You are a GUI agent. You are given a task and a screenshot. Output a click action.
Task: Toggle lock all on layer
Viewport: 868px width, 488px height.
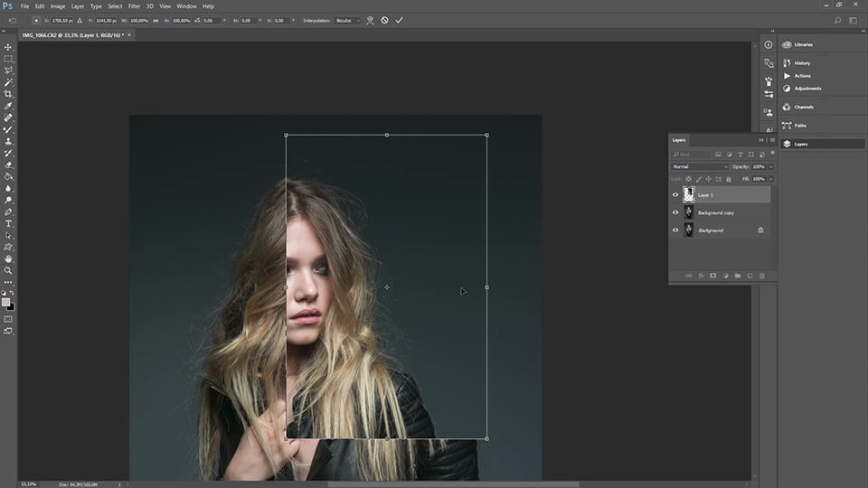pos(729,179)
